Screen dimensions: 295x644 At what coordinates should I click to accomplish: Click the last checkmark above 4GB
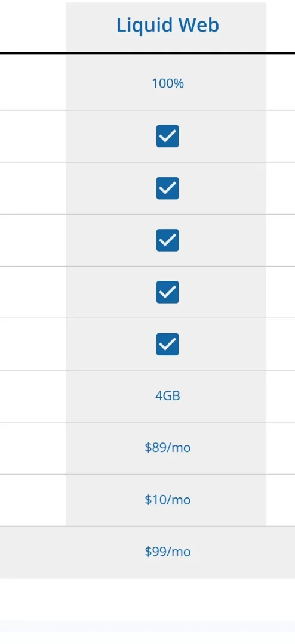[x=167, y=344]
